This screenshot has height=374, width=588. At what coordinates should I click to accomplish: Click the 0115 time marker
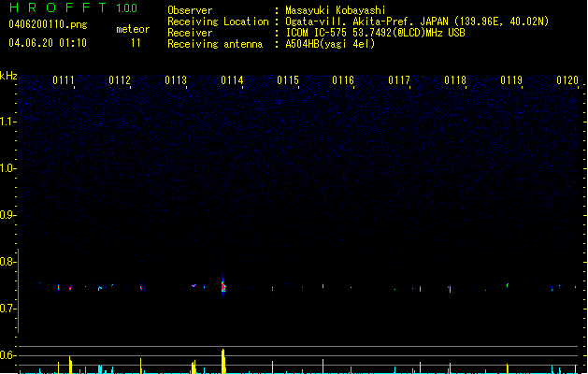click(288, 80)
